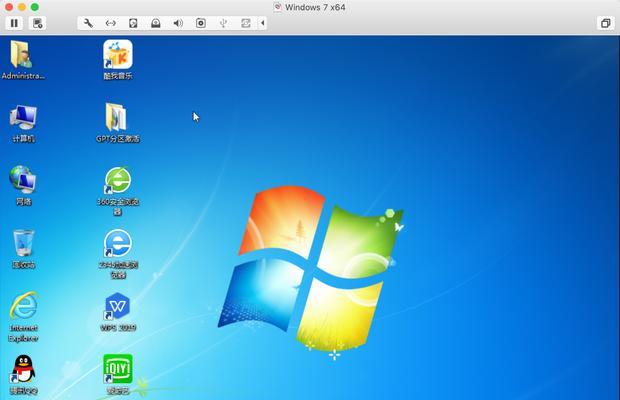Pause the Windows 7 virtual machine
Viewport: 620px width, 400px height.
click(x=14, y=23)
